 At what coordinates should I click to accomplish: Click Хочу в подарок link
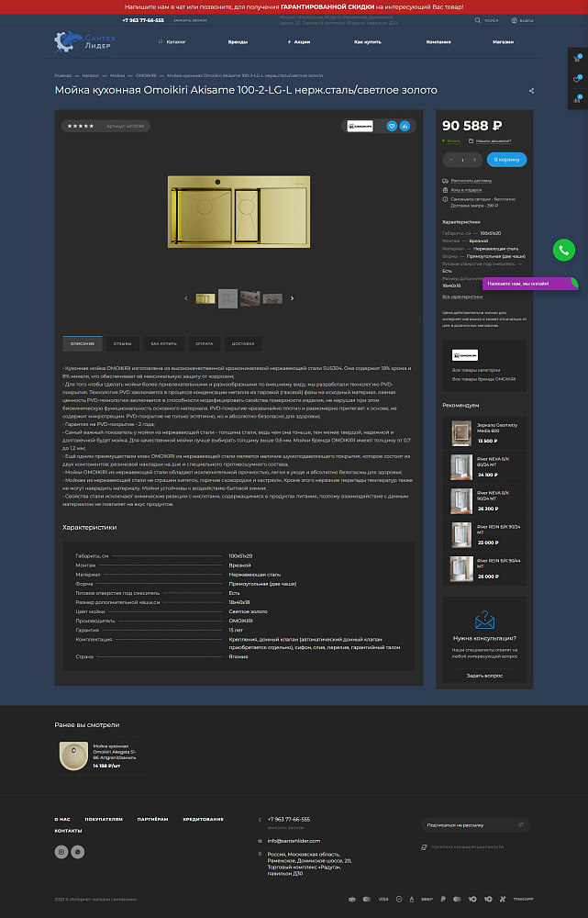click(466, 190)
